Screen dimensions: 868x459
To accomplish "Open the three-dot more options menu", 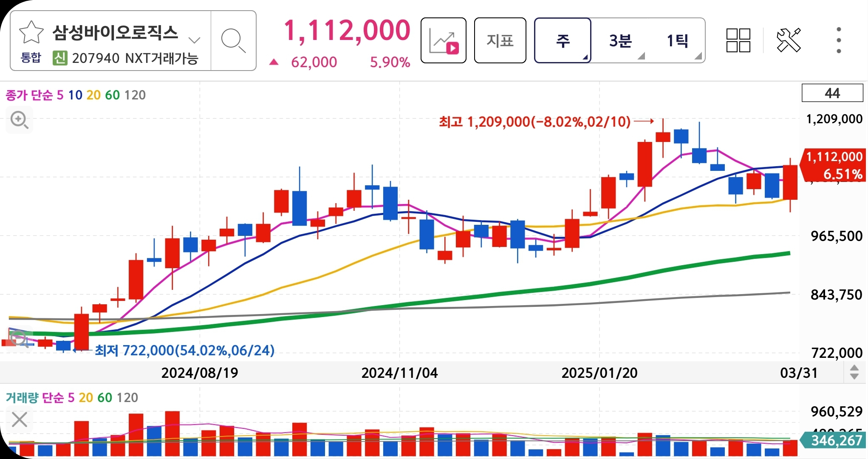I will pyautogui.click(x=839, y=40).
